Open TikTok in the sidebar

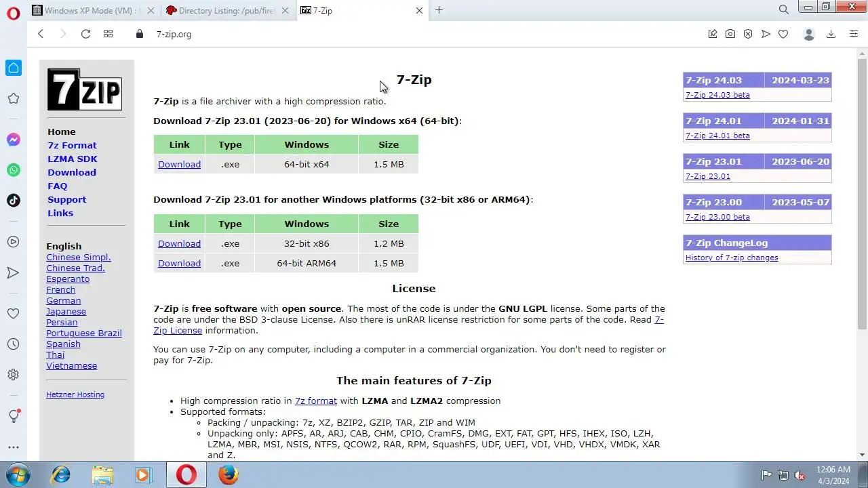[x=14, y=200]
